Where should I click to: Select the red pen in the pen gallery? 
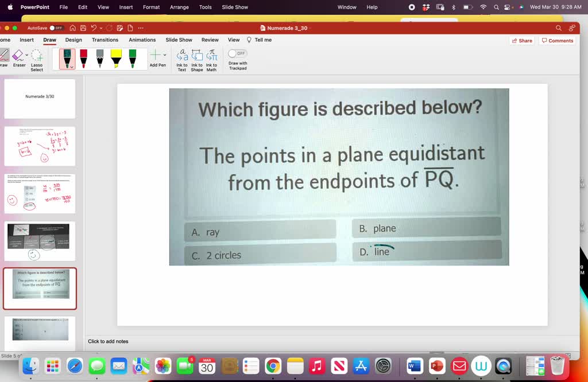click(83, 58)
